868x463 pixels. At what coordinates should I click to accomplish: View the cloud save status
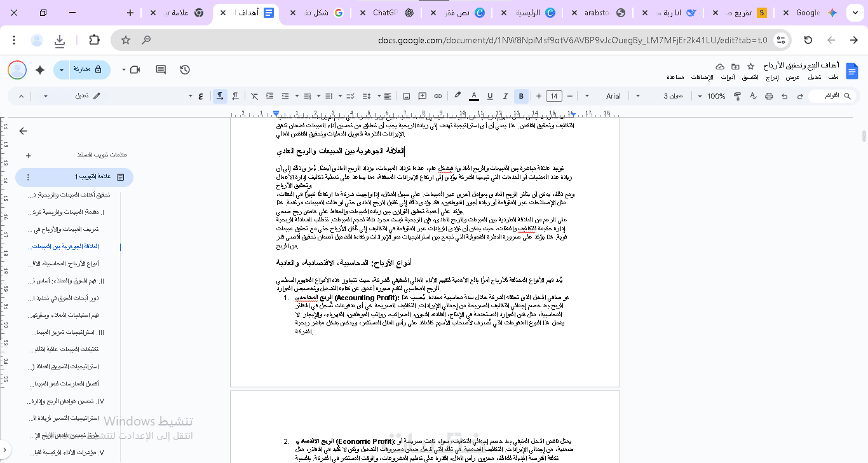tap(720, 66)
